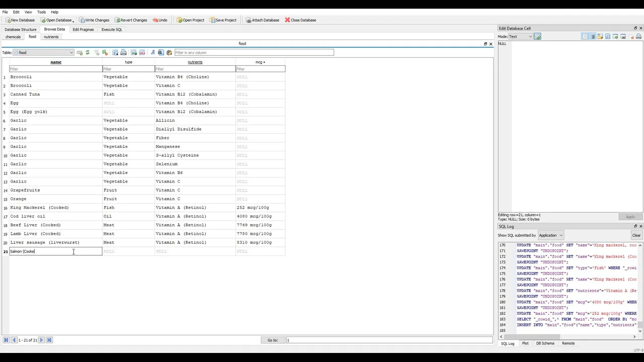
Task: Click the Undo toolbar button
Action: point(159,20)
